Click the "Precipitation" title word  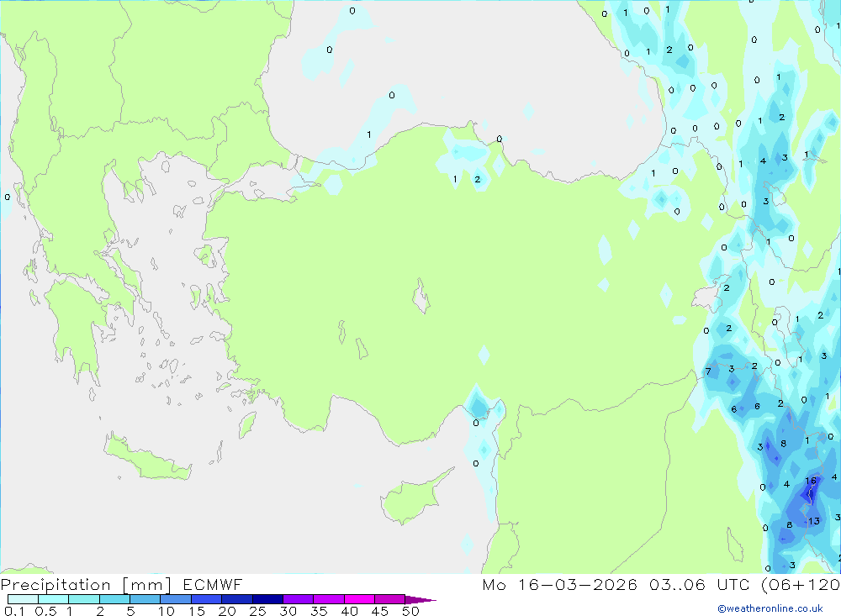(56, 584)
